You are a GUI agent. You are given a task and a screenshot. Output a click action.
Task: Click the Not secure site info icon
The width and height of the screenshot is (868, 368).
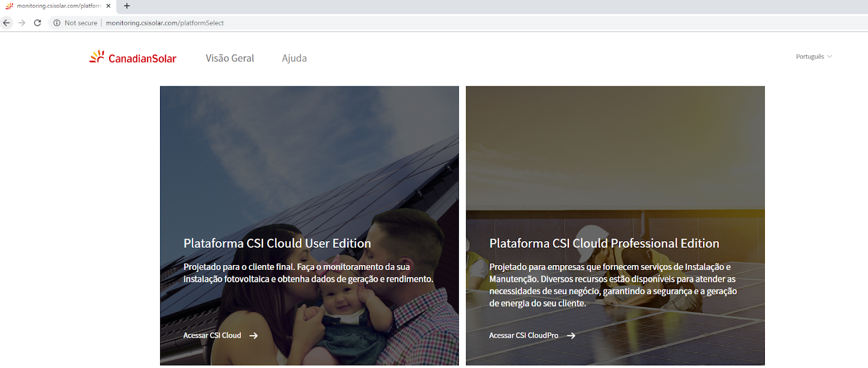coord(56,23)
